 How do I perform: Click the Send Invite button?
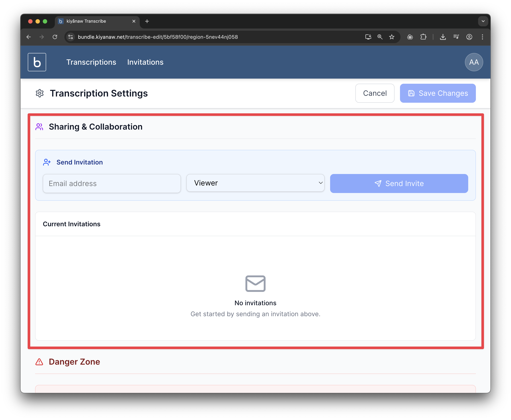(x=399, y=184)
